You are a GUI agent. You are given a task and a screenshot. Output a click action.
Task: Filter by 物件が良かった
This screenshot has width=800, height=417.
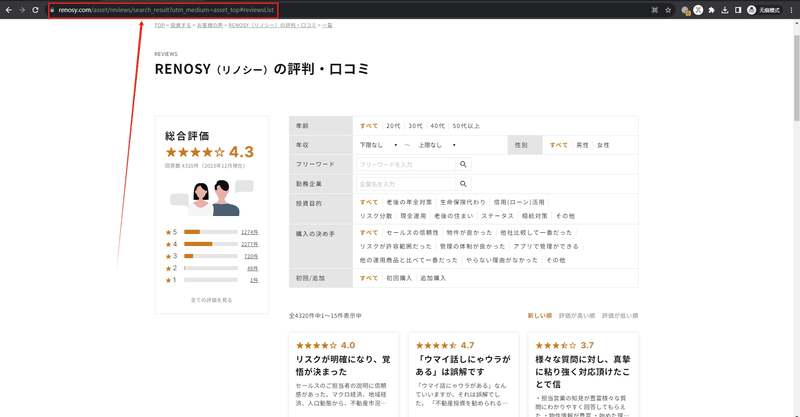pyautogui.click(x=469, y=232)
